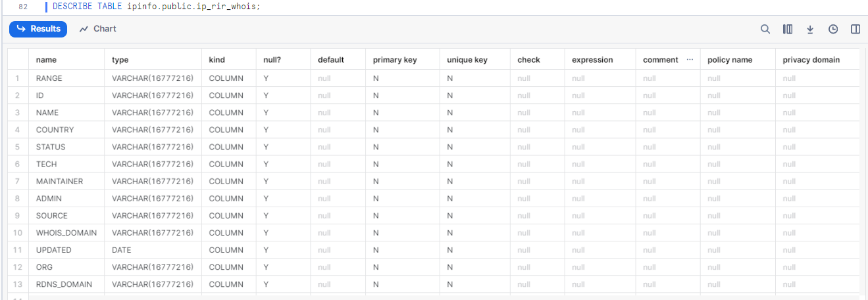Open the column visibility icon
Screen dimensions: 868x300
(788, 29)
